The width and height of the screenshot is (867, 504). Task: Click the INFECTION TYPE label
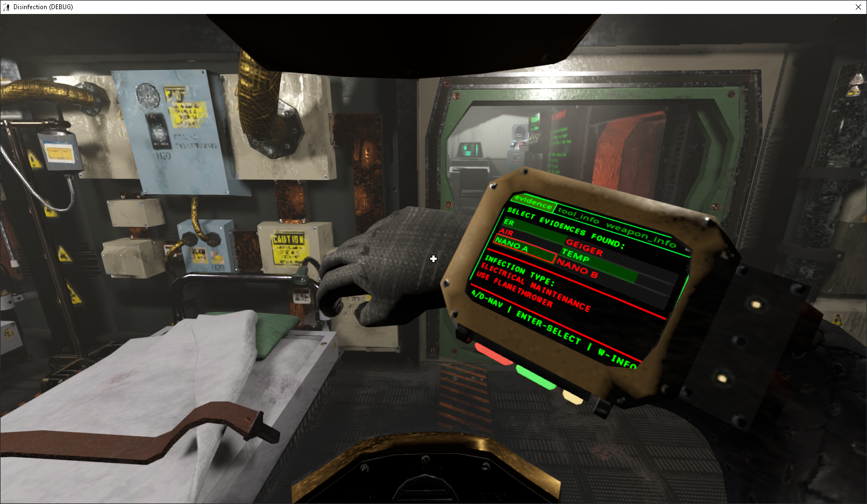[x=519, y=270]
